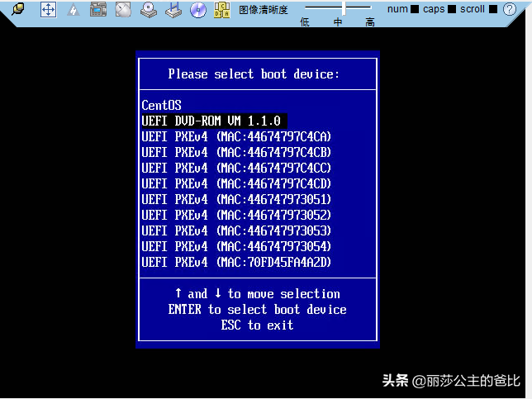532x399 pixels.
Task: Set image clarity to 高 (high)
Action: [370, 22]
